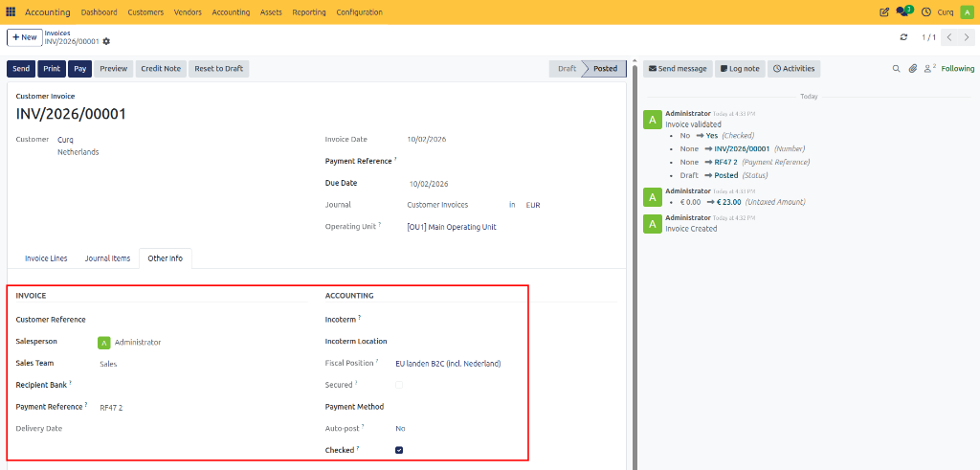Switch to the Journal Items tab
The height and width of the screenshot is (470, 980).
click(107, 258)
